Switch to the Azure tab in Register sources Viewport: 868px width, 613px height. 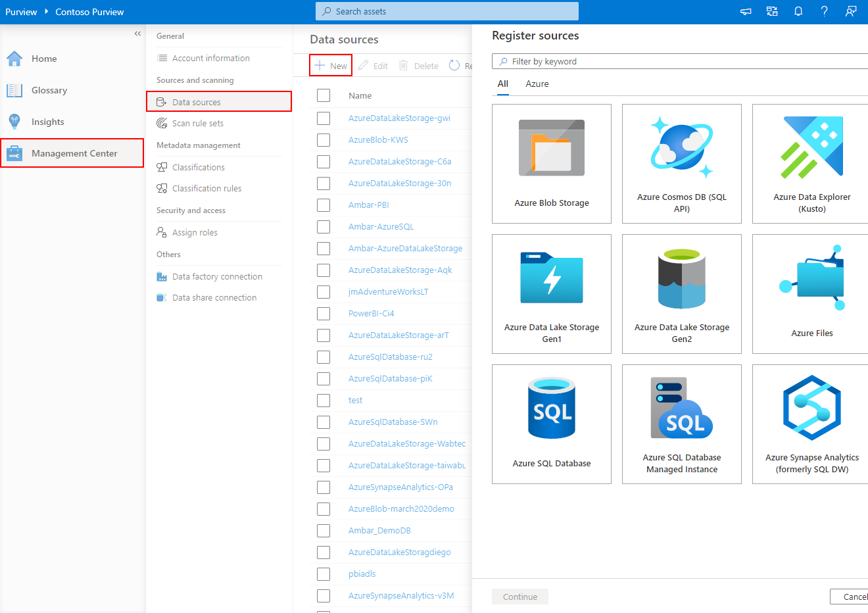pyautogui.click(x=537, y=84)
